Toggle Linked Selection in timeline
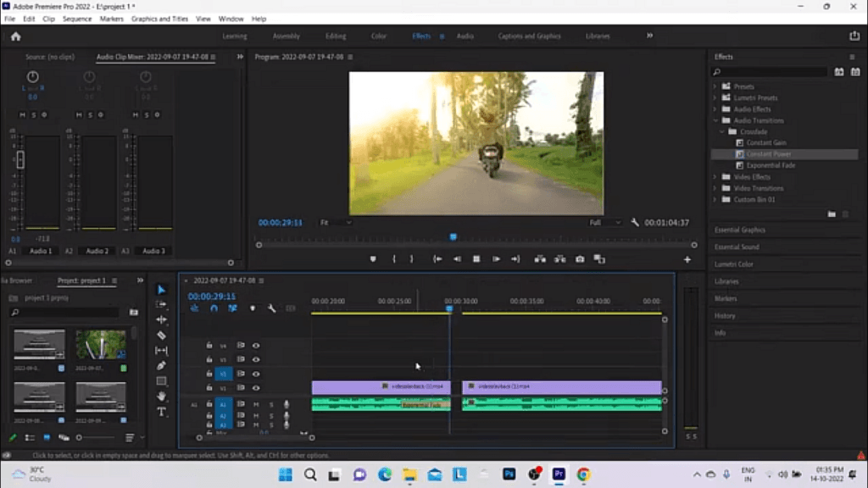The width and height of the screenshot is (868, 488). [x=232, y=308]
